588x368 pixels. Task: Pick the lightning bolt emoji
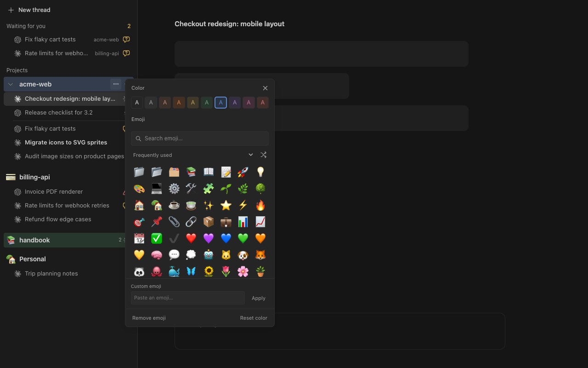243,205
